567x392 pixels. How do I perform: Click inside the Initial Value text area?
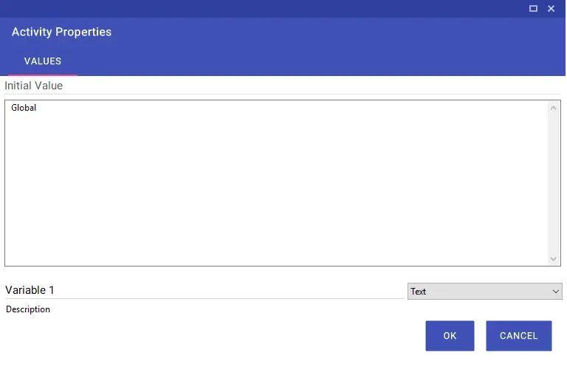pos(277,183)
